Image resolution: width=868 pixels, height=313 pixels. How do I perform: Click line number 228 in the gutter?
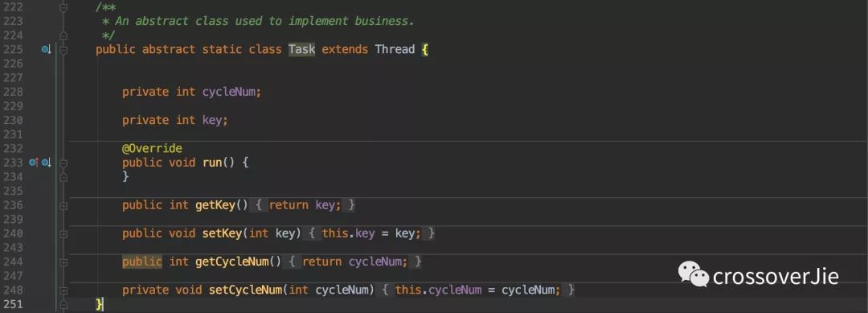[x=12, y=92]
